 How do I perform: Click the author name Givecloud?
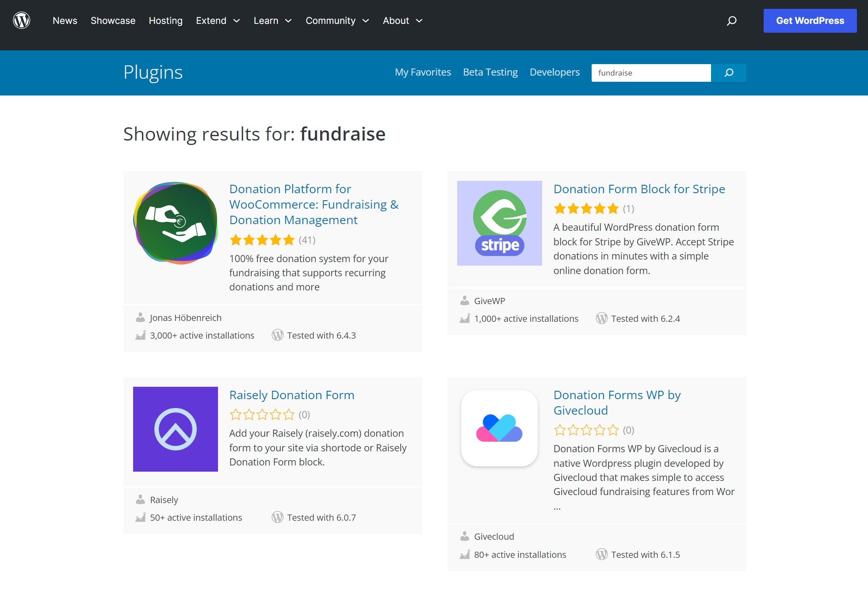click(x=494, y=536)
